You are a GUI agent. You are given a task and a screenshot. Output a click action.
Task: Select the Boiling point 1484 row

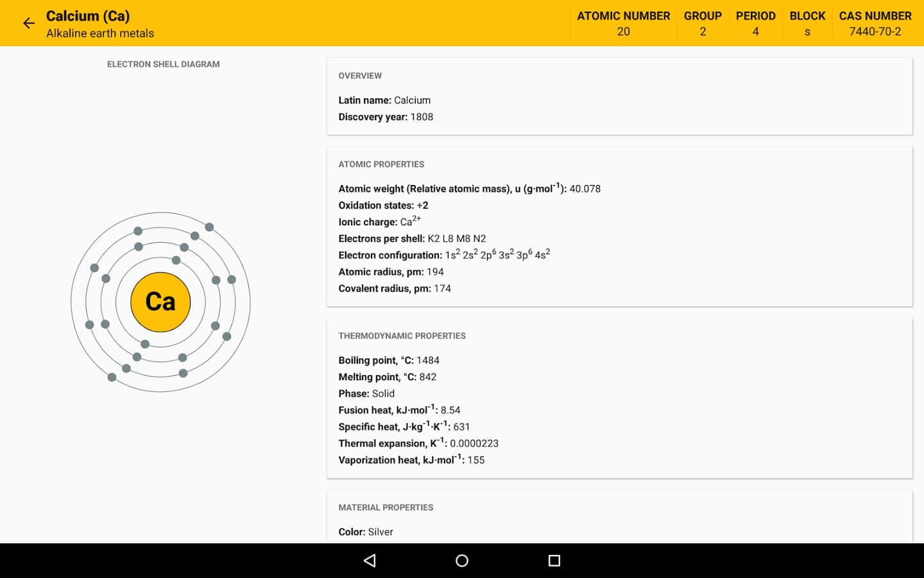click(x=389, y=360)
